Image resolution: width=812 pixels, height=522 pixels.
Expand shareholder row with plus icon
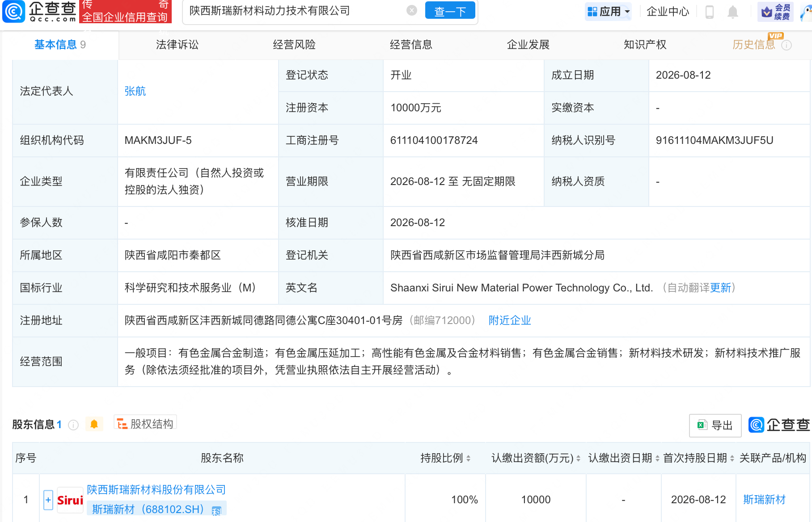[x=48, y=500]
